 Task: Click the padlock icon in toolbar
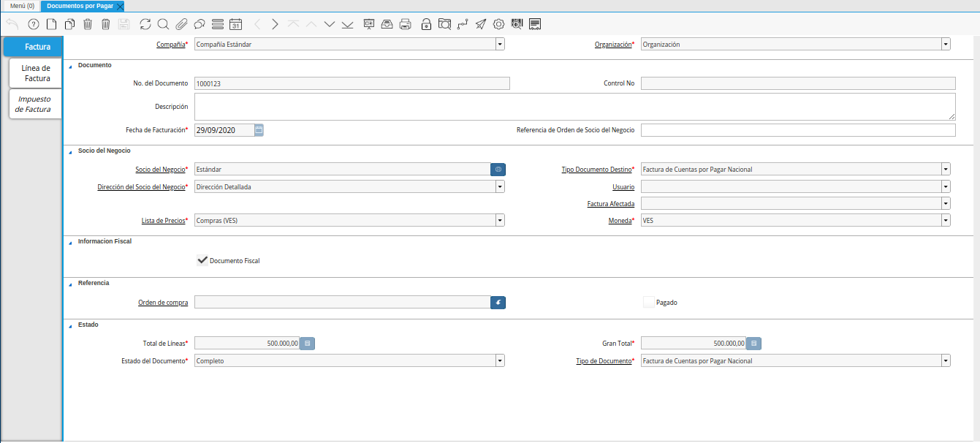426,24
